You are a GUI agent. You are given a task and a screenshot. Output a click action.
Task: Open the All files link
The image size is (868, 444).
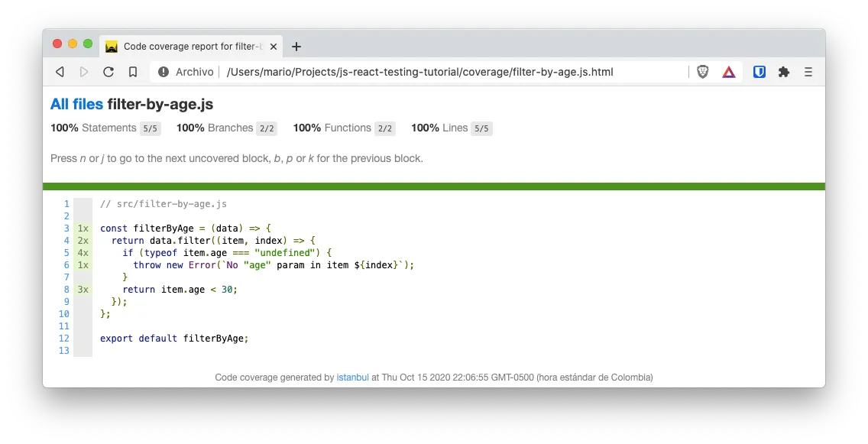76,104
